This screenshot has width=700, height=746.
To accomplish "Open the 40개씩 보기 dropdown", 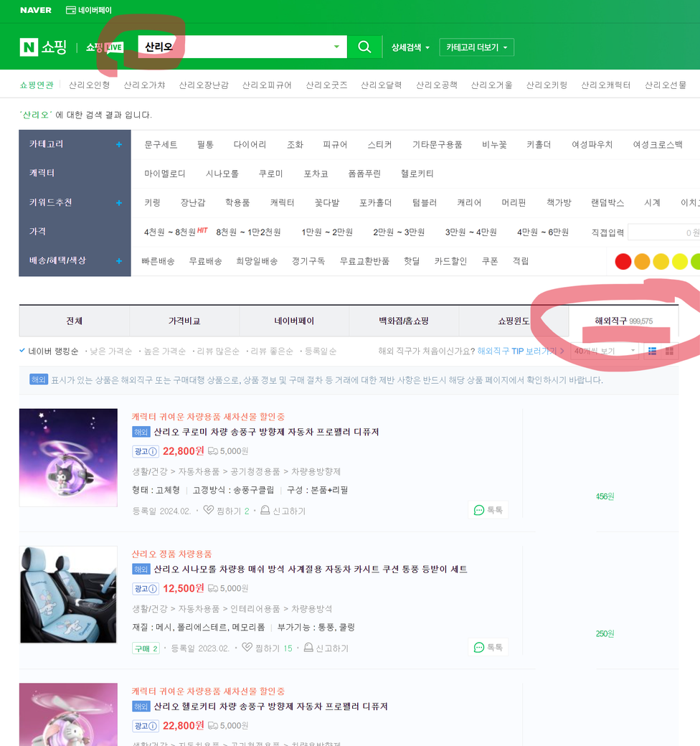I will coord(605,351).
